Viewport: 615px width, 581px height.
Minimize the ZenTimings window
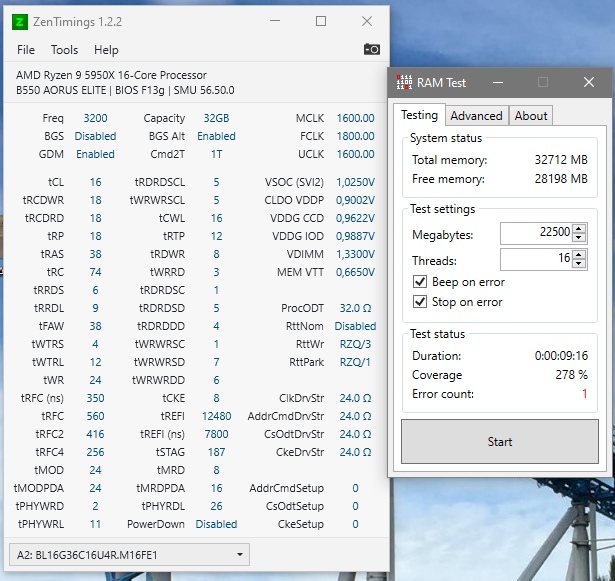pos(275,21)
